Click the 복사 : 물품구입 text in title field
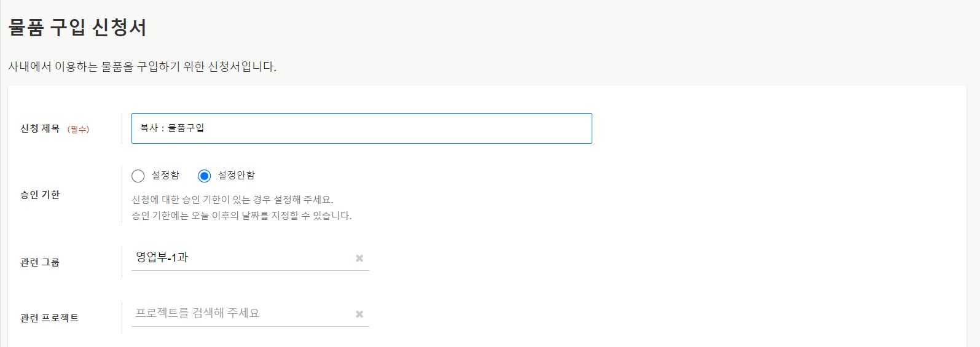Image resolution: width=980 pixels, height=347 pixels. 172,128
